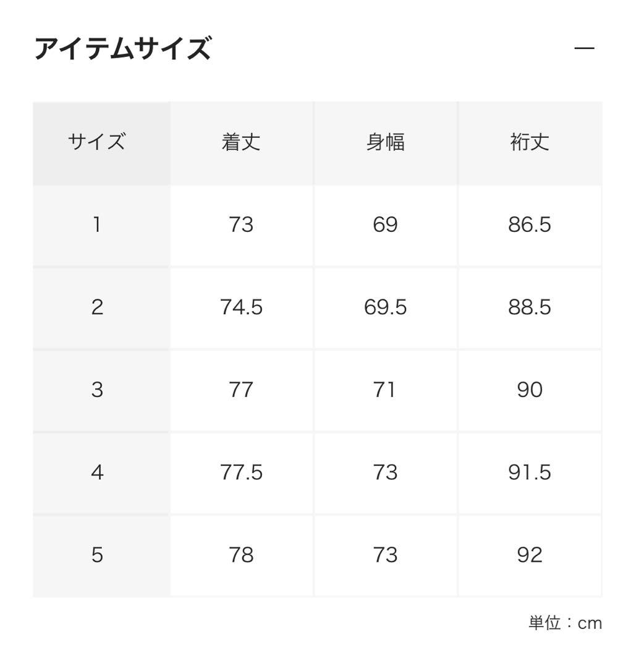Select the size 1 row label
Viewport: 644px width, 668px height.
[97, 225]
